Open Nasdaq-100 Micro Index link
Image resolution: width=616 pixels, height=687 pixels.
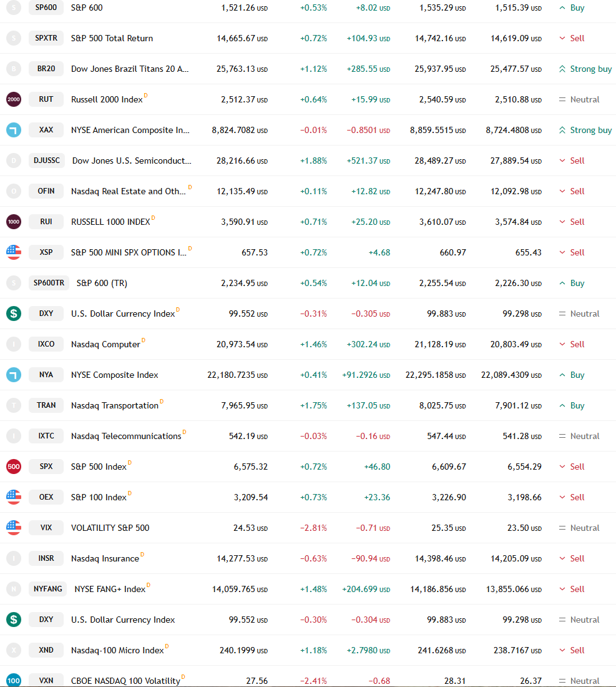click(x=117, y=651)
